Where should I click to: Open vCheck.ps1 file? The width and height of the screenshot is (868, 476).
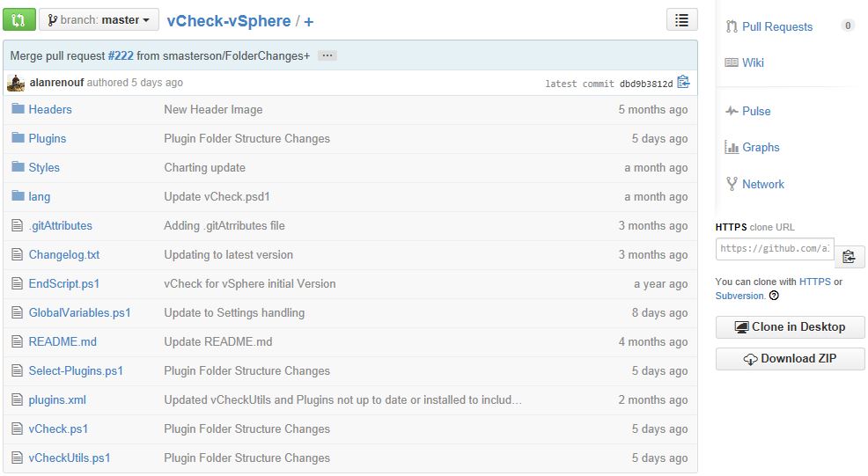point(59,429)
